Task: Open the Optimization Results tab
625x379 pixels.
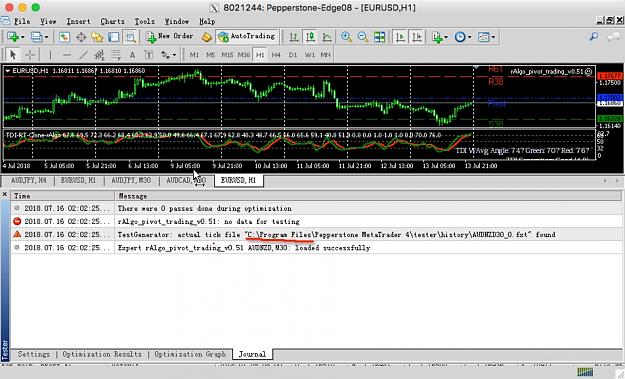Action: click(102, 354)
